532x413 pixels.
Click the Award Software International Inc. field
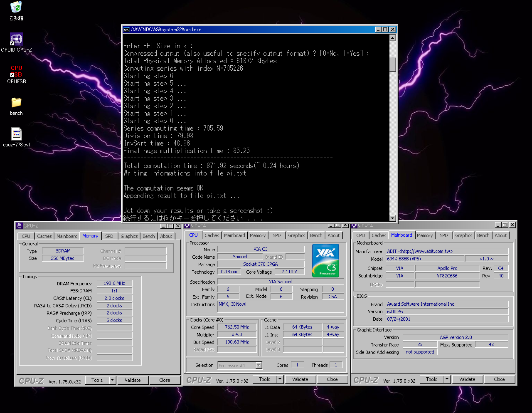(447, 304)
